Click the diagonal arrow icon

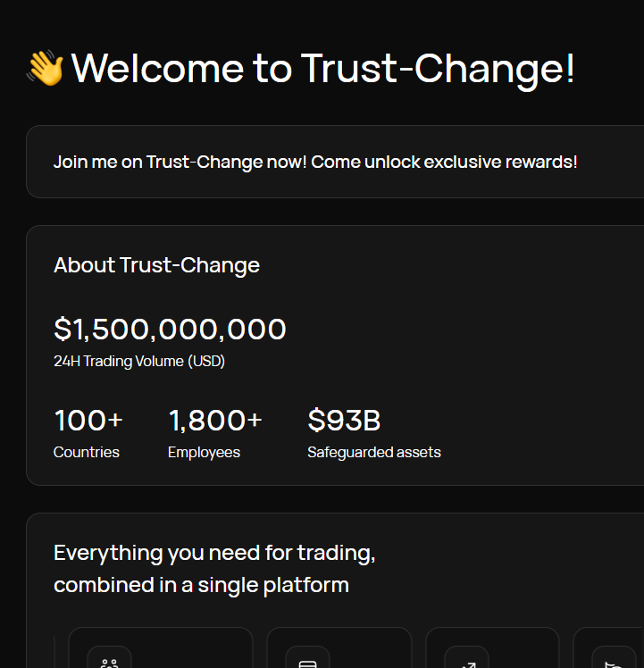coord(466,663)
